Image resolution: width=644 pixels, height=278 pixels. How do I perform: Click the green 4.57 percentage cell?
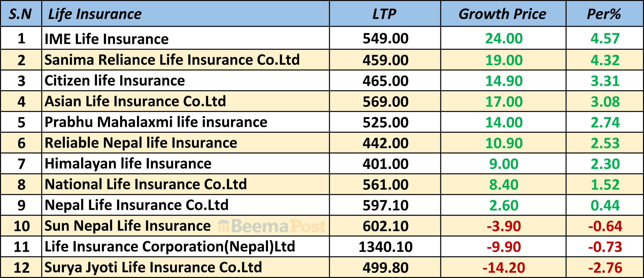[x=605, y=39]
